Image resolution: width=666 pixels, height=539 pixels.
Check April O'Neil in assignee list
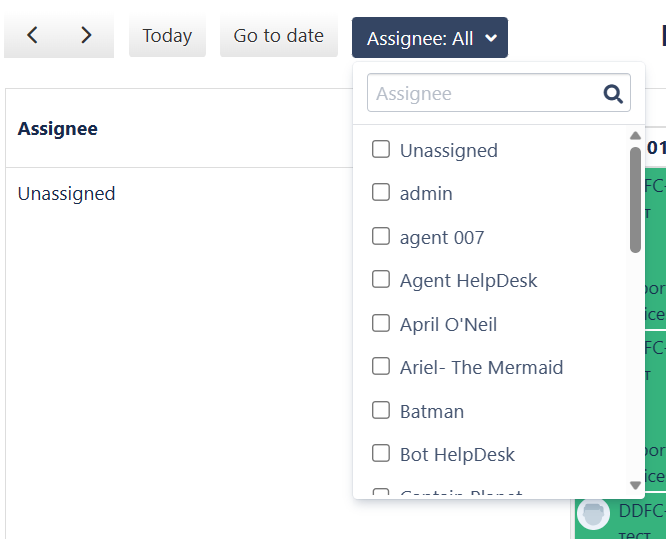(381, 324)
